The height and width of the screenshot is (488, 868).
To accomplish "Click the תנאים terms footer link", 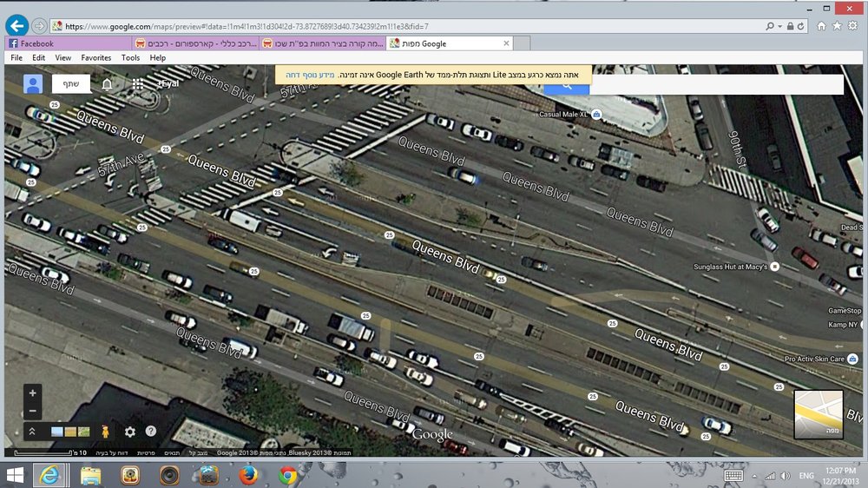I will (172, 452).
